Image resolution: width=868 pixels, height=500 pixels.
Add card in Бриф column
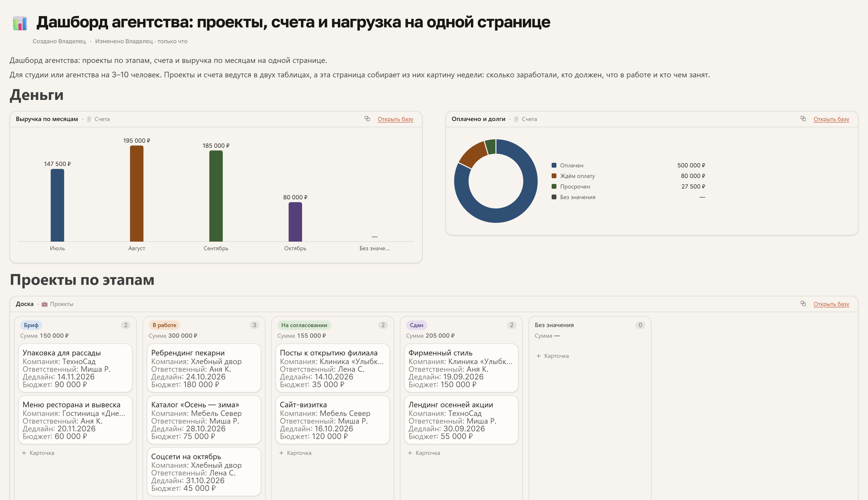[x=38, y=453]
